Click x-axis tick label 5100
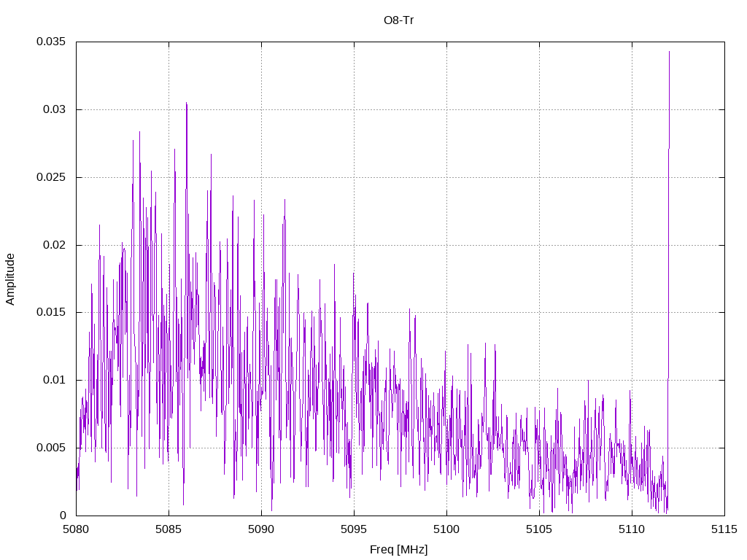 447,529
